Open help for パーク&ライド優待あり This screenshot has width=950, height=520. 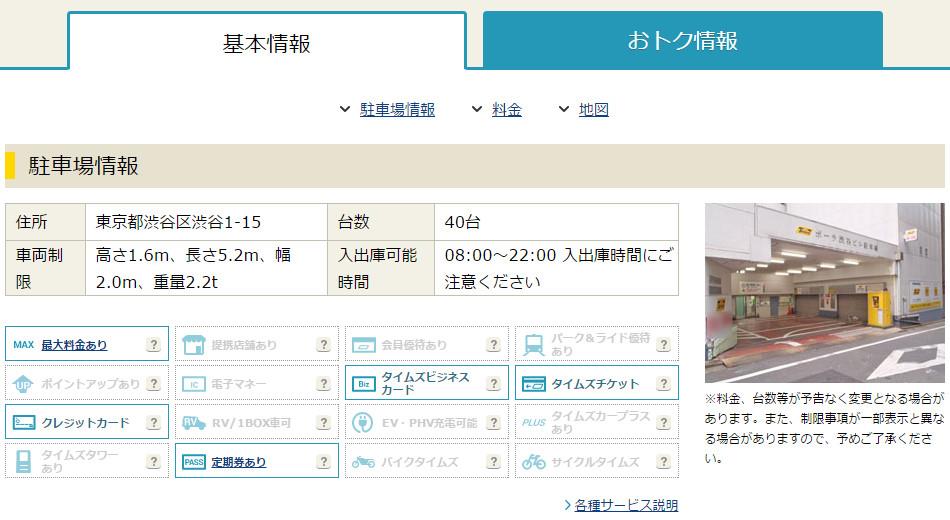pyautogui.click(x=663, y=345)
